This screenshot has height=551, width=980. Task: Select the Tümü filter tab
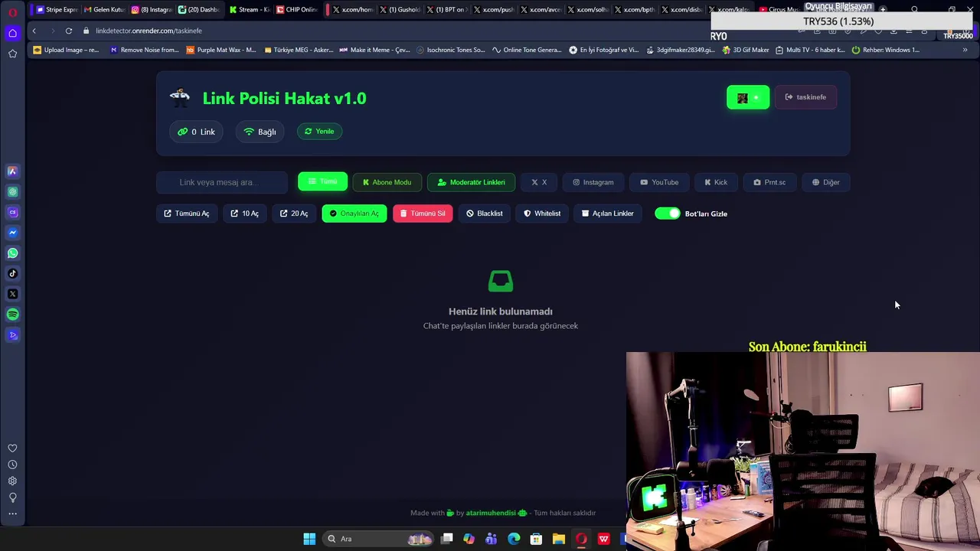tap(322, 181)
